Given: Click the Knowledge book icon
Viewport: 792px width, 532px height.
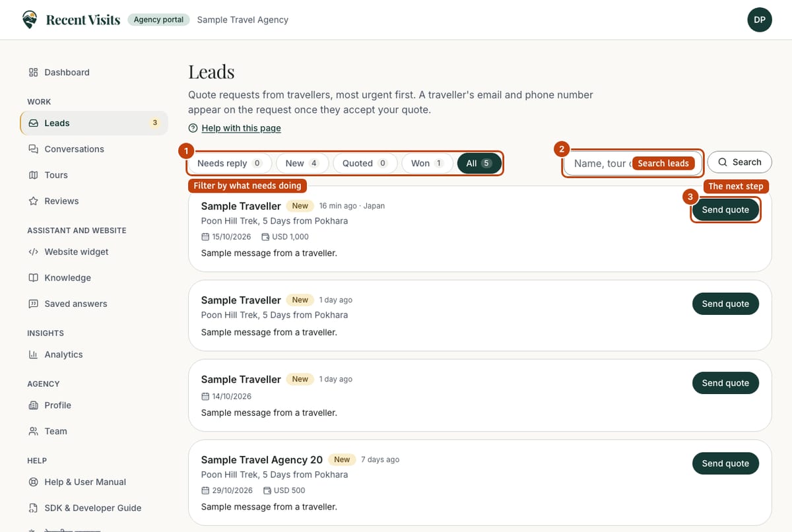Looking at the screenshot, I should 33,278.
